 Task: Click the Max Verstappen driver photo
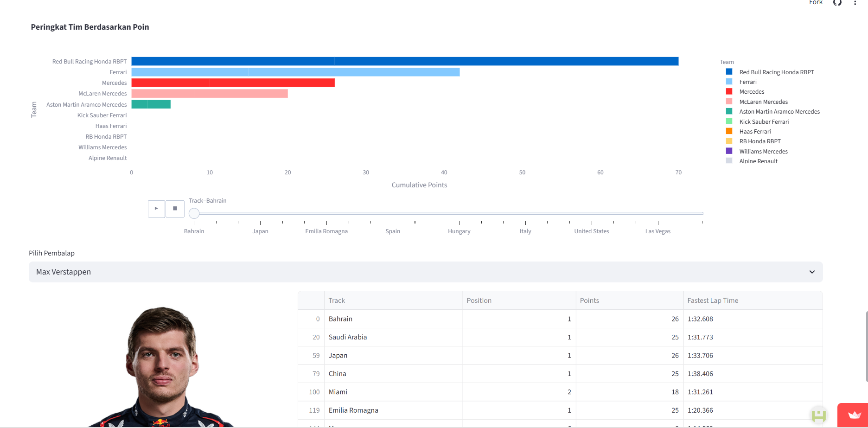click(x=160, y=366)
